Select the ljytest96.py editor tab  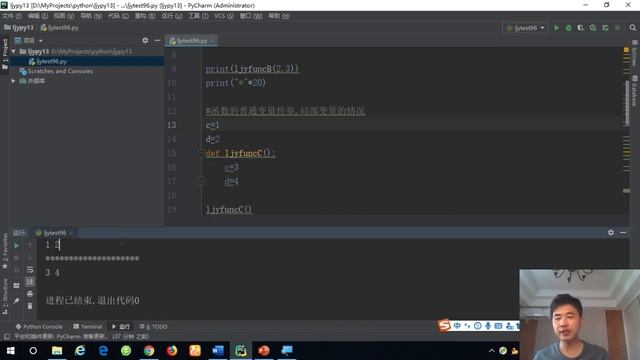191,41
